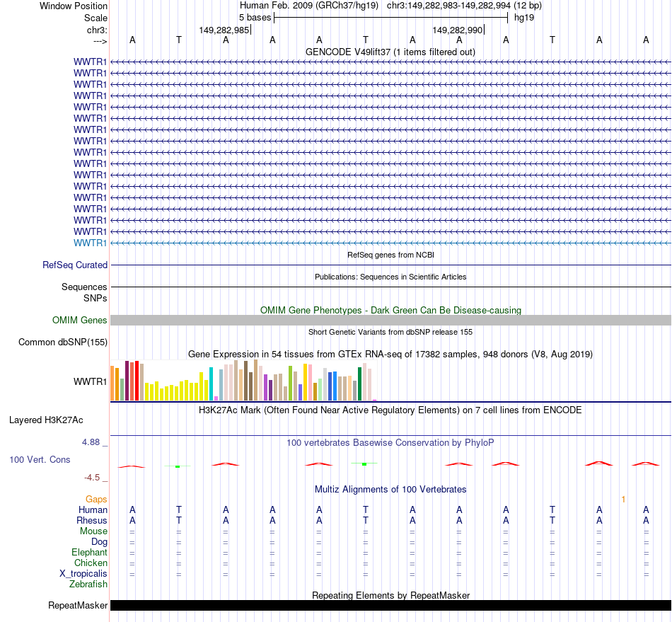The width and height of the screenshot is (672, 622).
Task: Click the '5 bases' scale bar label
Action: 255,18
